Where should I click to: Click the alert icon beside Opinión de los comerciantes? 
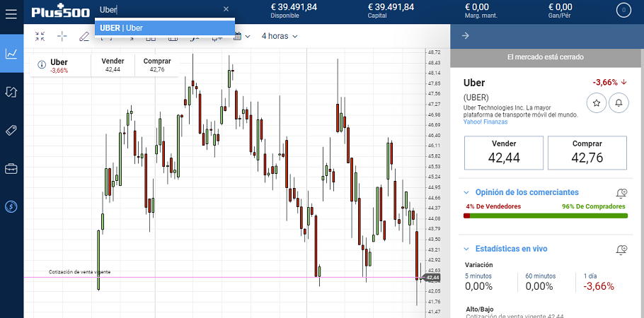tap(622, 193)
